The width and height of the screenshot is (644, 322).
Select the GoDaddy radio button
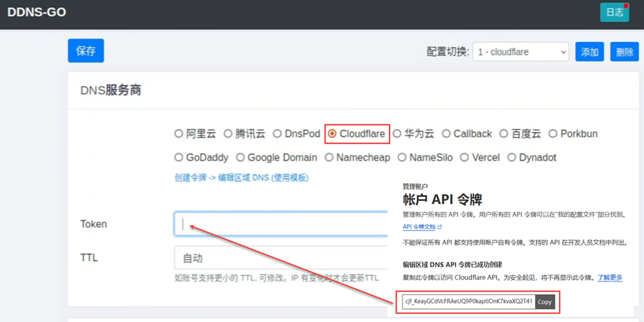(178, 157)
